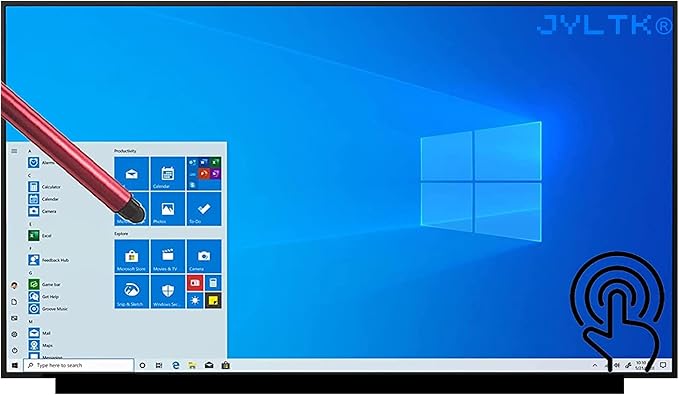
Task: Open the Mail tile under Productivity
Action: click(x=132, y=173)
